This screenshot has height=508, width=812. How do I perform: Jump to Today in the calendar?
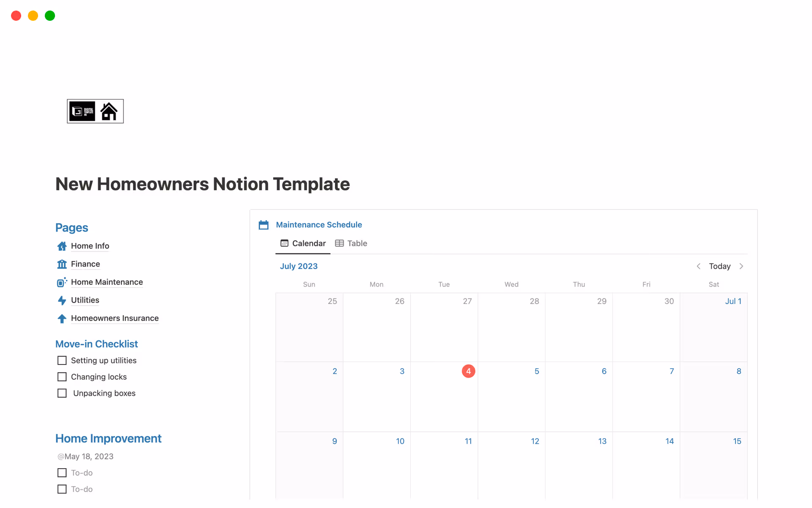click(x=719, y=266)
